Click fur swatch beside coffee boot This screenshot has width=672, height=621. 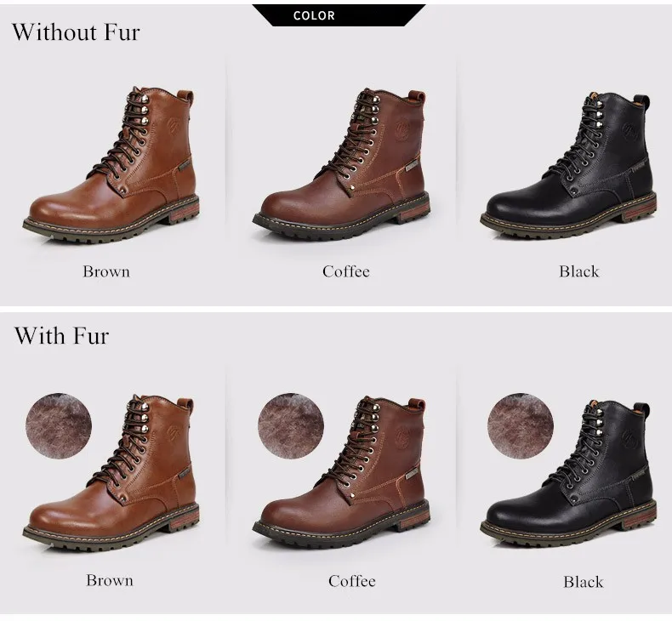[x=291, y=426]
